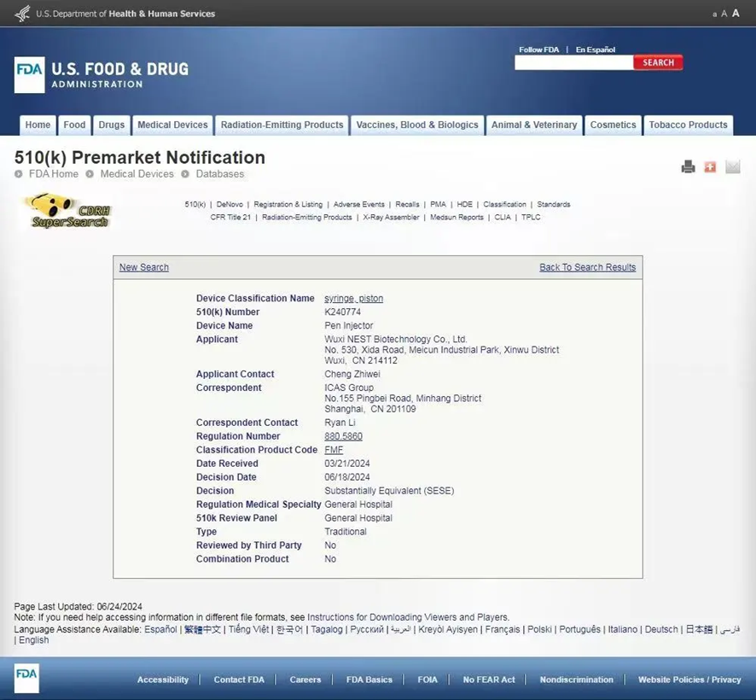Image resolution: width=756 pixels, height=700 pixels.
Task: Click the site search input field
Action: point(573,62)
